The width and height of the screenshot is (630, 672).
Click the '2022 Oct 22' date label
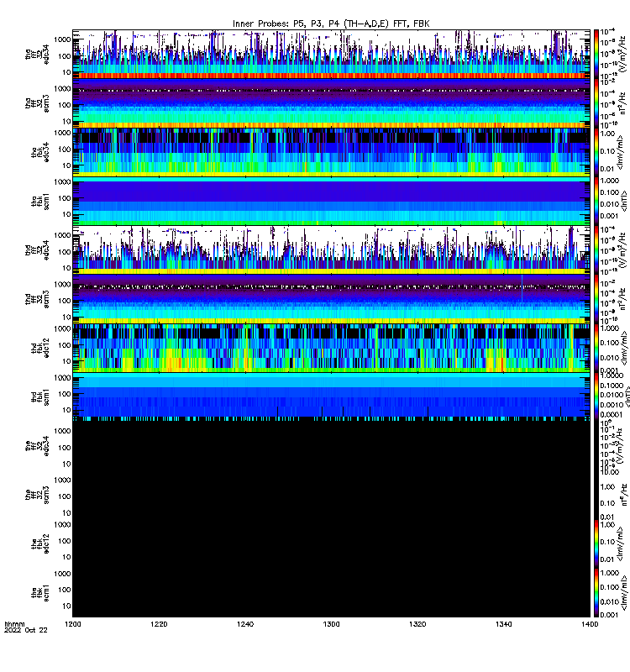tap(26, 631)
